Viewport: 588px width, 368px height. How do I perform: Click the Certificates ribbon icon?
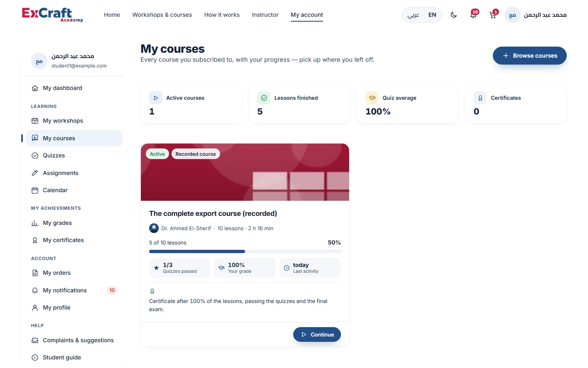[x=480, y=98]
